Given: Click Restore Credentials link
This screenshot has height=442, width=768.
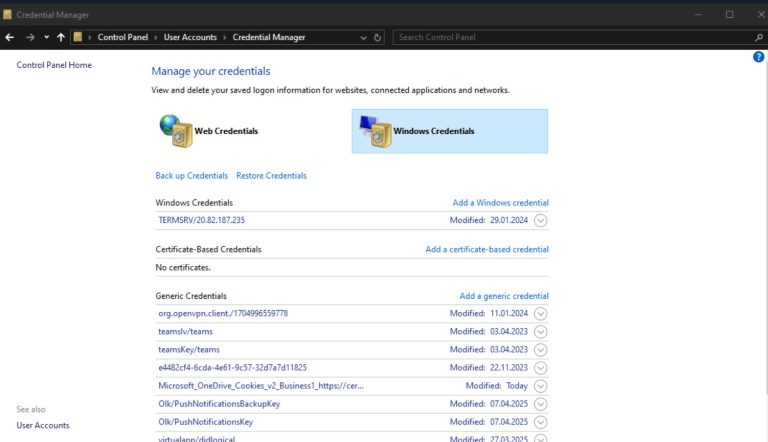Looking at the screenshot, I should [x=271, y=175].
